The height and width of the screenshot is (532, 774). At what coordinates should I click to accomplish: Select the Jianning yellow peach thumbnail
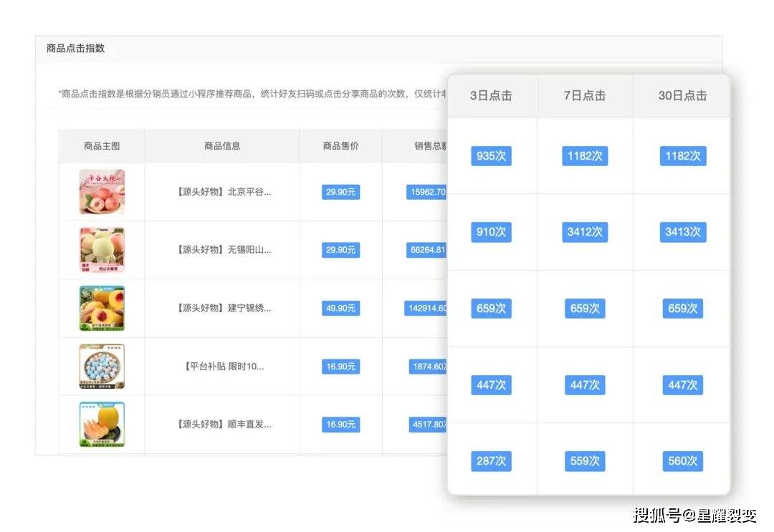pyautogui.click(x=102, y=308)
